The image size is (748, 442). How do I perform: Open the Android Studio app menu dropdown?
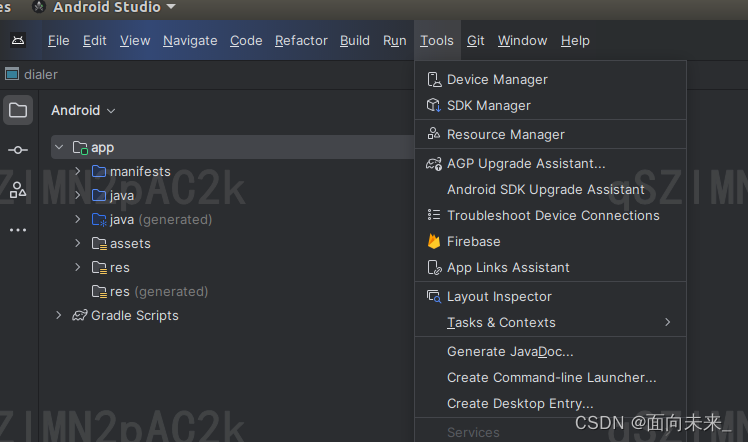click(x=171, y=6)
